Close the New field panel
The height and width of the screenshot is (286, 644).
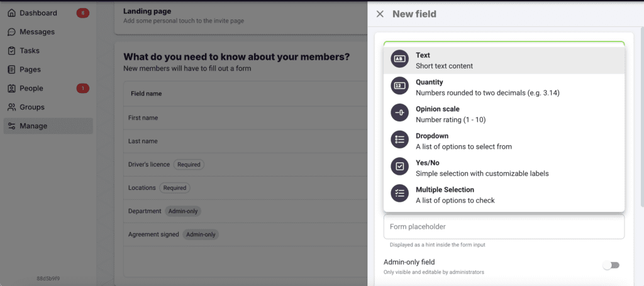(x=380, y=14)
